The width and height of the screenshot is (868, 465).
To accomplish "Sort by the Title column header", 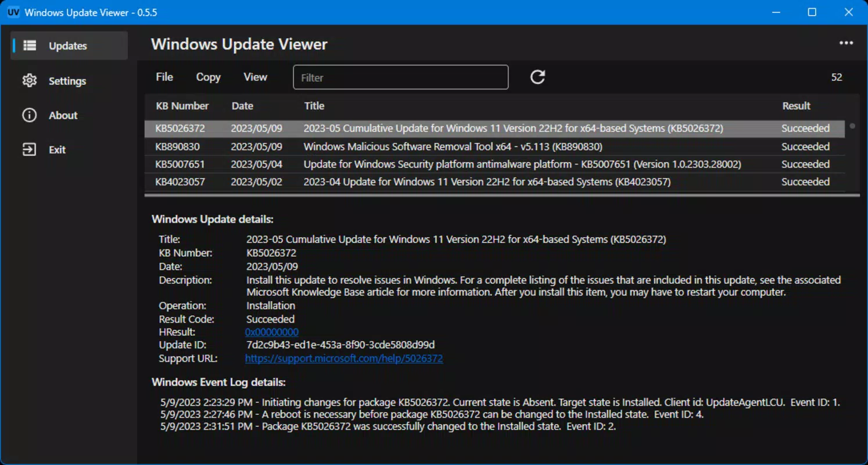I will click(314, 106).
